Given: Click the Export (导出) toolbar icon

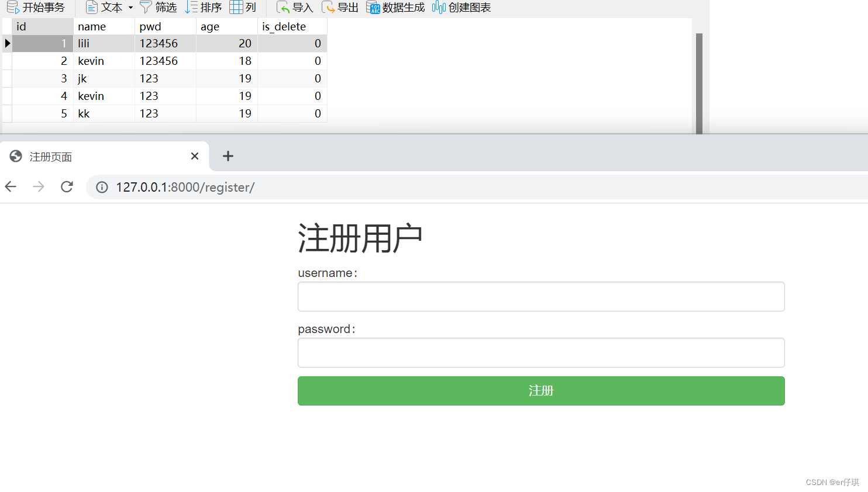Looking at the screenshot, I should coord(328,7).
